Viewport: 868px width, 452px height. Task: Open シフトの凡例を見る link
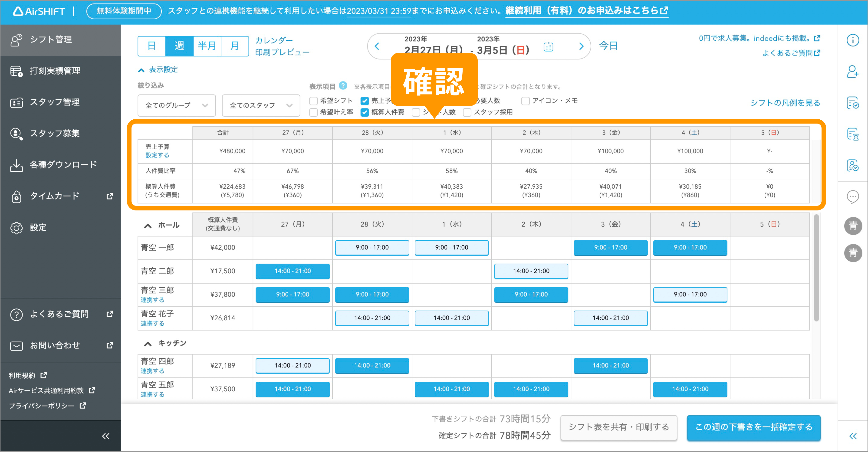[x=785, y=103]
